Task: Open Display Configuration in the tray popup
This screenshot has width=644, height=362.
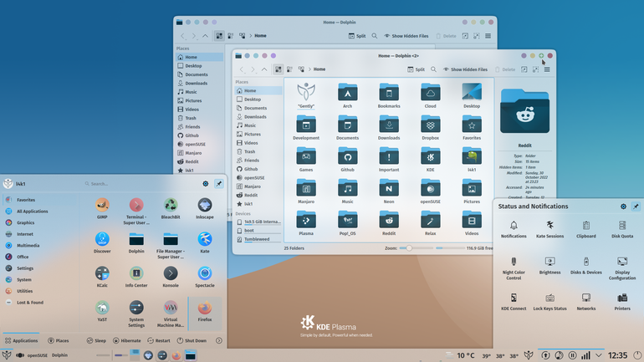Action: [622, 268]
